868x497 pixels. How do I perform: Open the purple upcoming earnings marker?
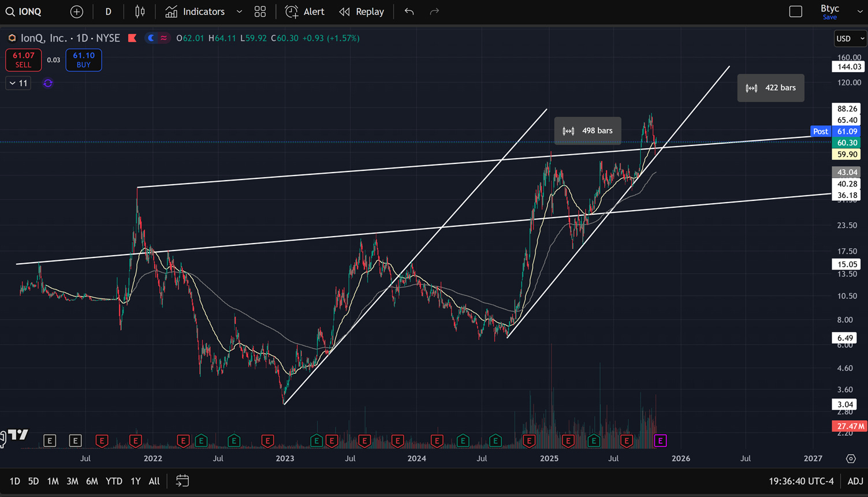click(x=660, y=441)
